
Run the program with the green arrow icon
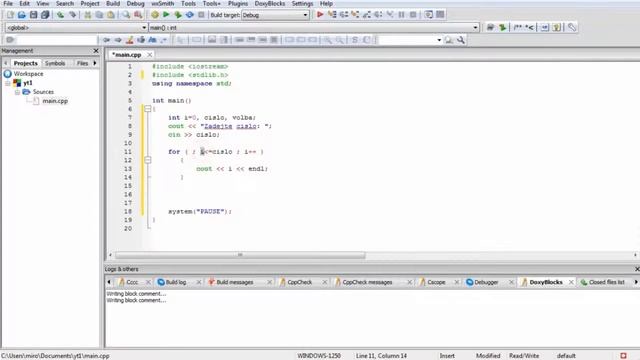pyautogui.click(x=166, y=15)
